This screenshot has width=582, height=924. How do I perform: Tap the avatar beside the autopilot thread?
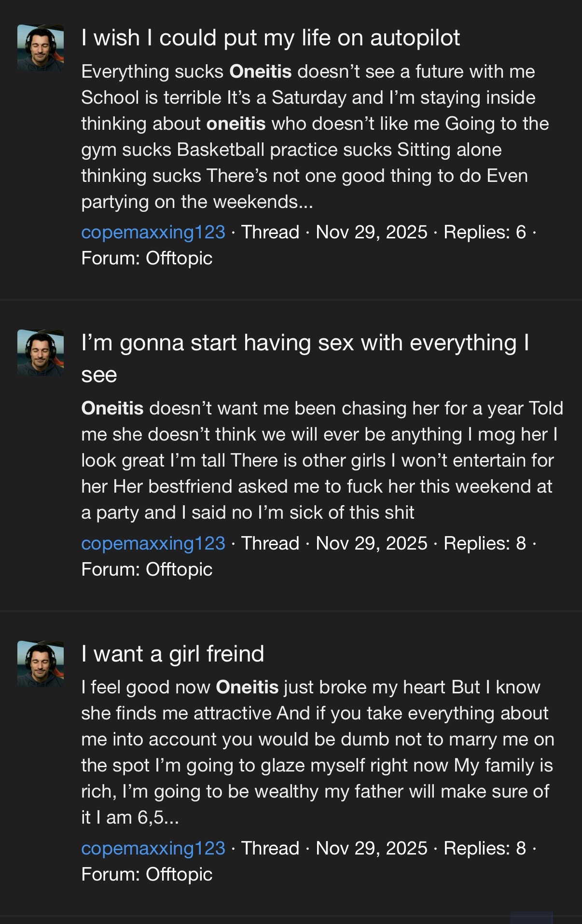point(41,48)
